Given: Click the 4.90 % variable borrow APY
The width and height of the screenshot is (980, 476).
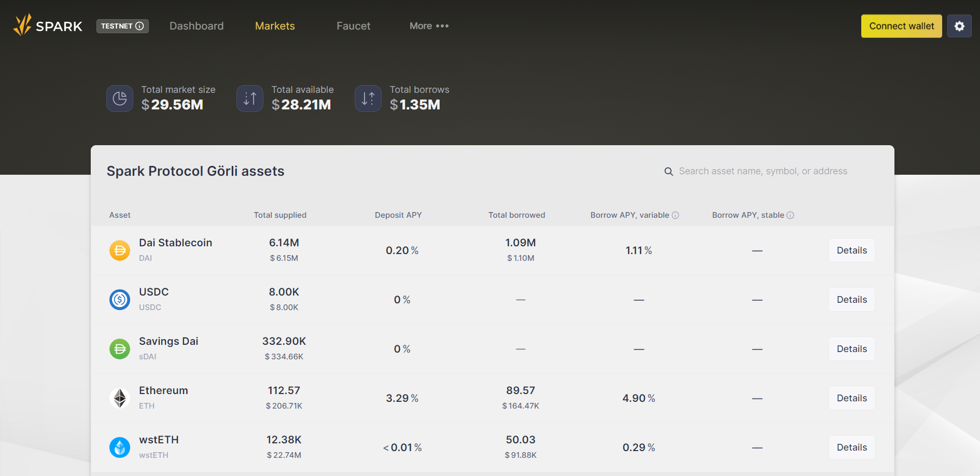Looking at the screenshot, I should click(639, 398).
